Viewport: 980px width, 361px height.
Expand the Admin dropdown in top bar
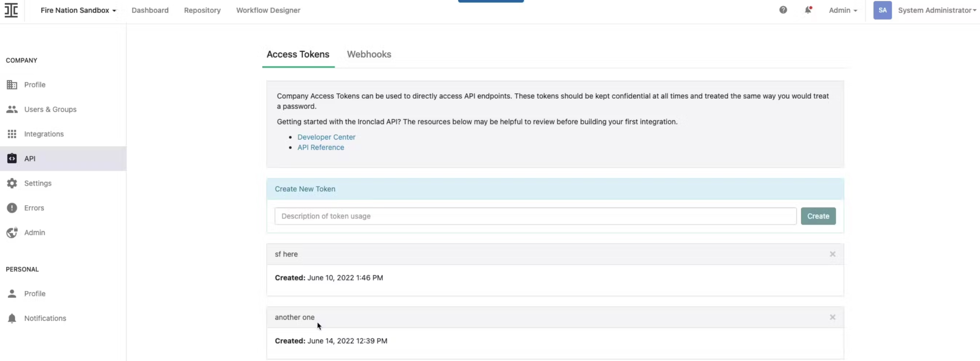(843, 10)
